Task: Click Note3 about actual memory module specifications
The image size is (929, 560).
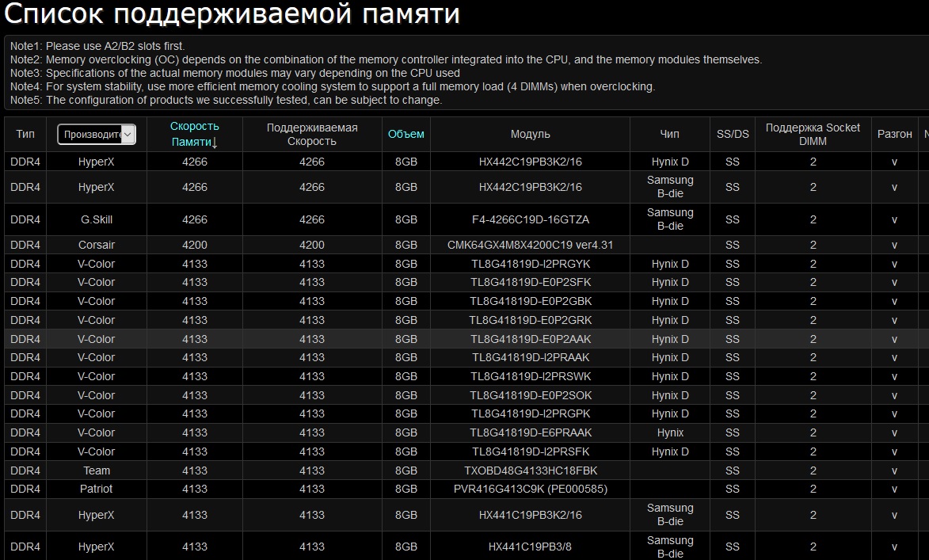Action: click(x=234, y=73)
